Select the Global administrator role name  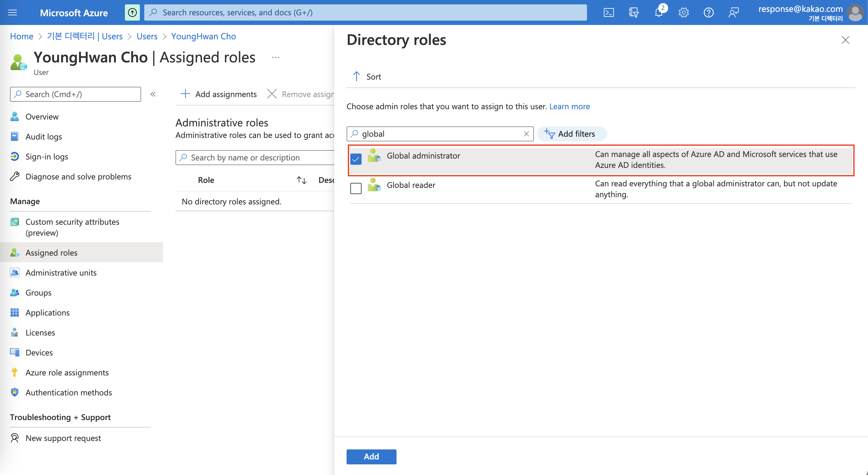[x=423, y=156]
